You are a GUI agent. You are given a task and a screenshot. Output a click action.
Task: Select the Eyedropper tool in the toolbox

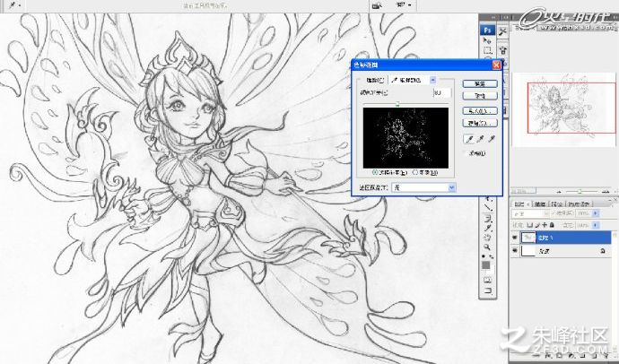(488, 228)
